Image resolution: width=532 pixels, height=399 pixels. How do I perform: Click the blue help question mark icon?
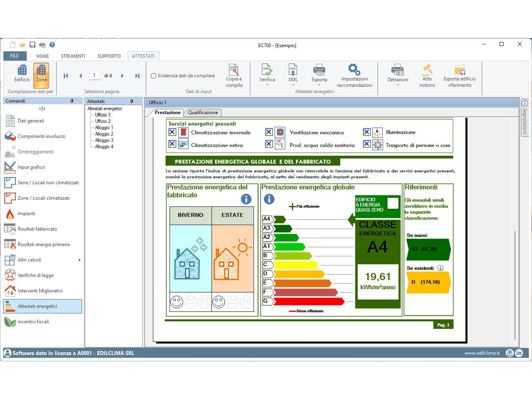[52, 45]
